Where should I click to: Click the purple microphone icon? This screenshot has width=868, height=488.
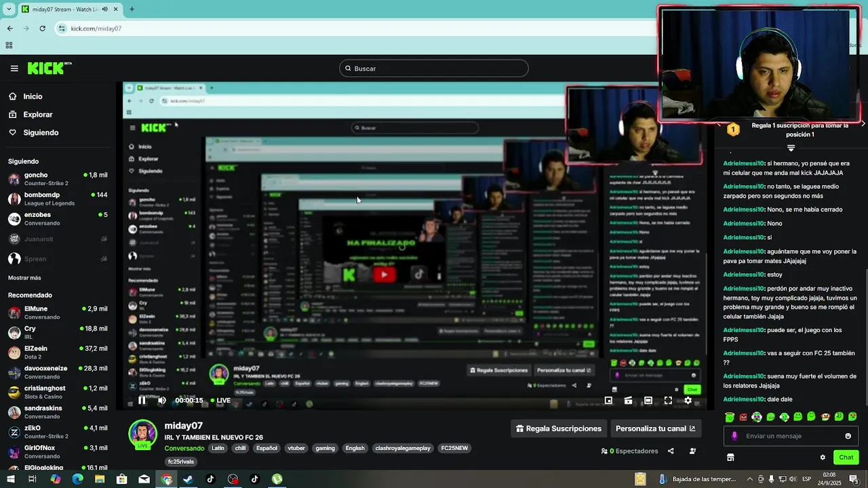734,436
